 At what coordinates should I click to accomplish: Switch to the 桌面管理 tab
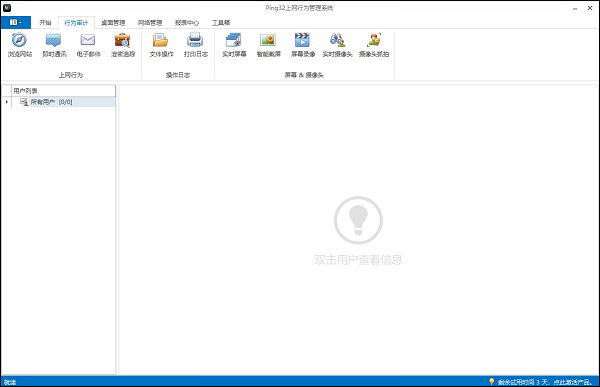tap(113, 23)
